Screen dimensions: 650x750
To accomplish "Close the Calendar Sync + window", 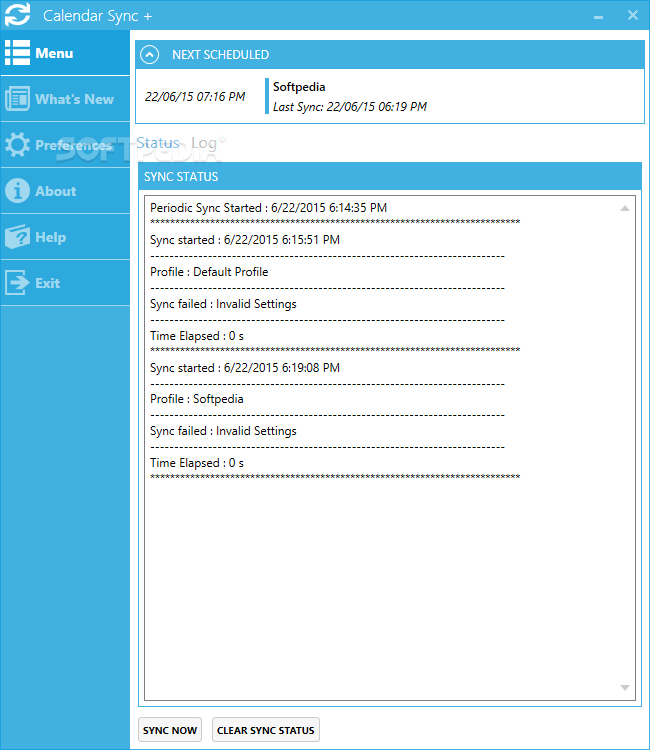I will pyautogui.click(x=633, y=15).
